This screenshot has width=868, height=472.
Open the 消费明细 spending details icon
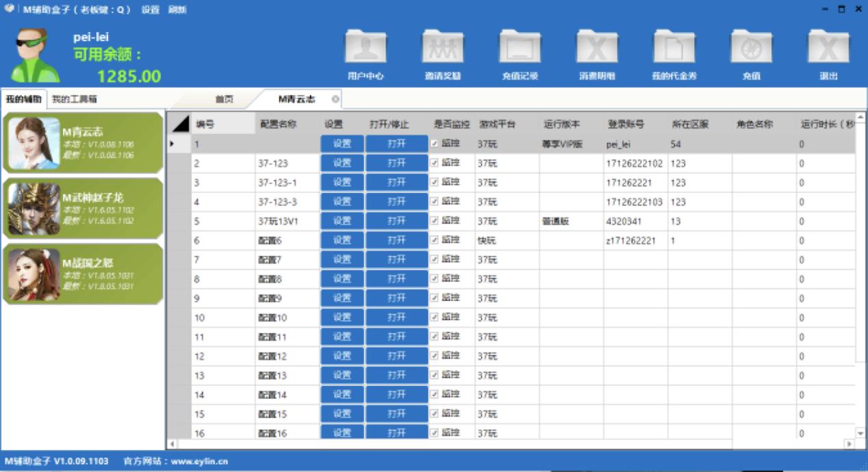(597, 49)
